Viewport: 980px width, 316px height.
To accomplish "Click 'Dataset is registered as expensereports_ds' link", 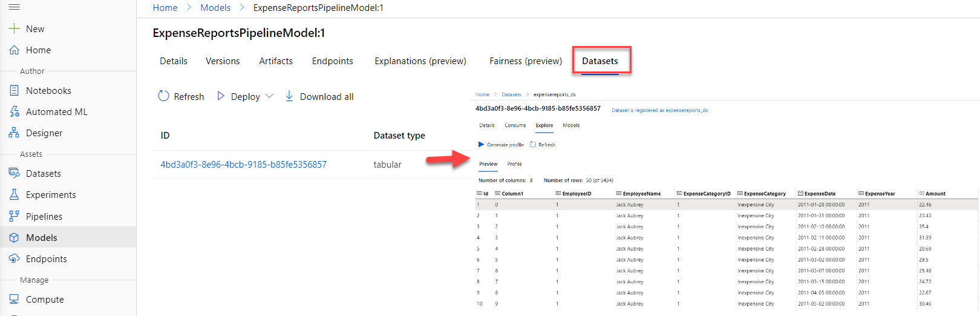I will 659,110.
